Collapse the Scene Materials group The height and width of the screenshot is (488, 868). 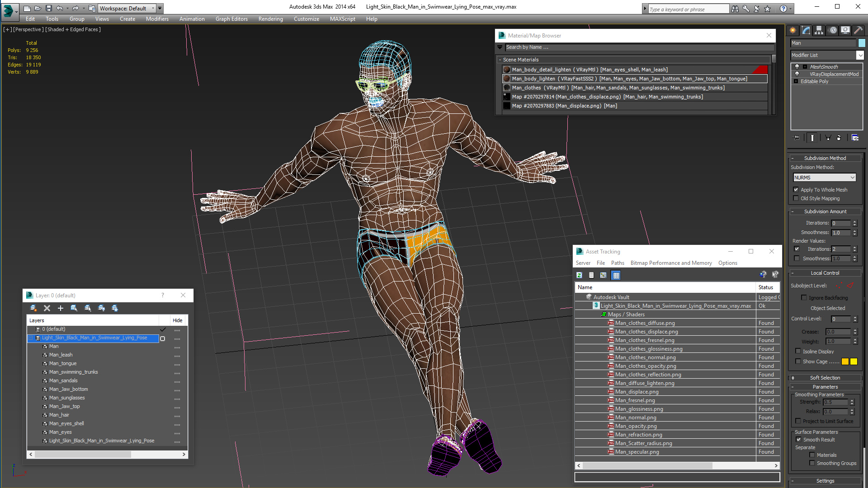(x=500, y=60)
